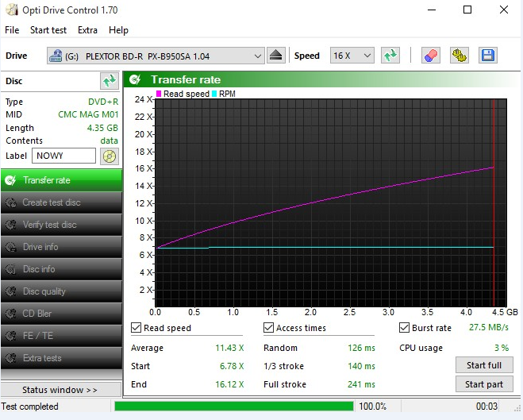Click the magenta Read speed legend swatch
The width and height of the screenshot is (523, 420).
[159, 94]
